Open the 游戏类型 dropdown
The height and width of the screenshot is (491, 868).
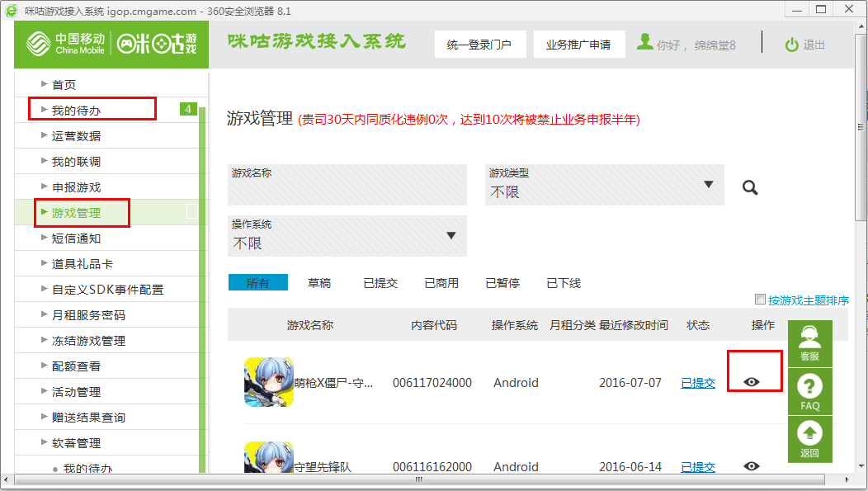pos(605,185)
